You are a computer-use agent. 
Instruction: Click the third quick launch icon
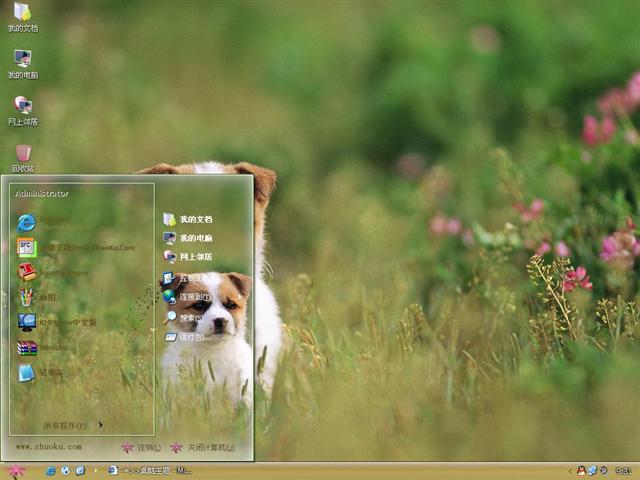80,471
